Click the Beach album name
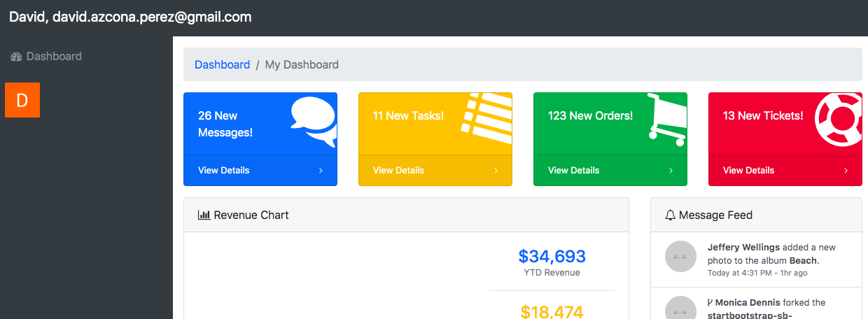The width and height of the screenshot is (868, 319). 803,260
